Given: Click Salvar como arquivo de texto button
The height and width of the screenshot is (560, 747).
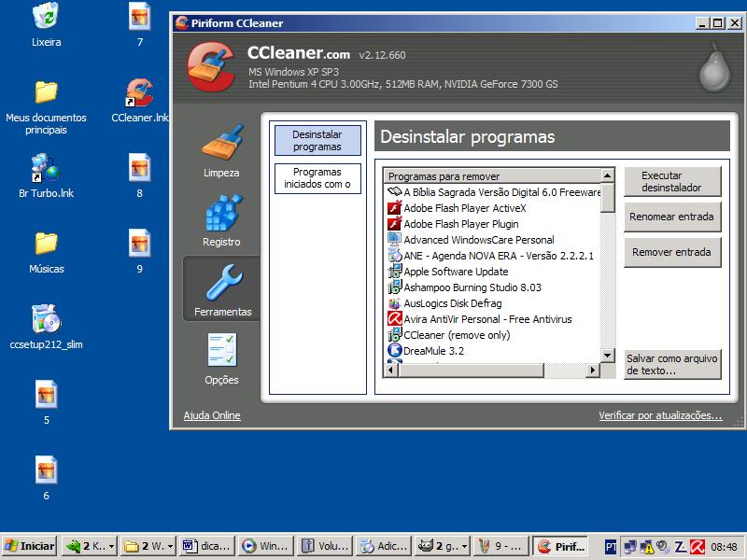Looking at the screenshot, I should 672,364.
